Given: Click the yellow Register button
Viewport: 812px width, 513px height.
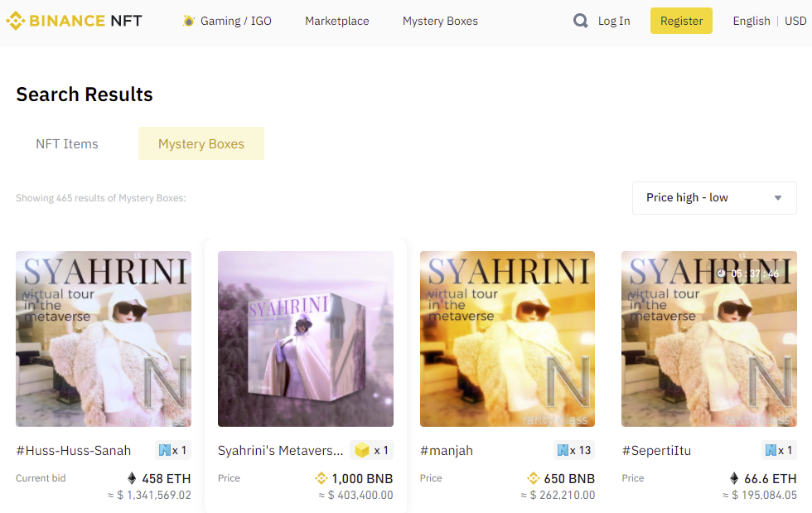Looking at the screenshot, I should (x=681, y=21).
